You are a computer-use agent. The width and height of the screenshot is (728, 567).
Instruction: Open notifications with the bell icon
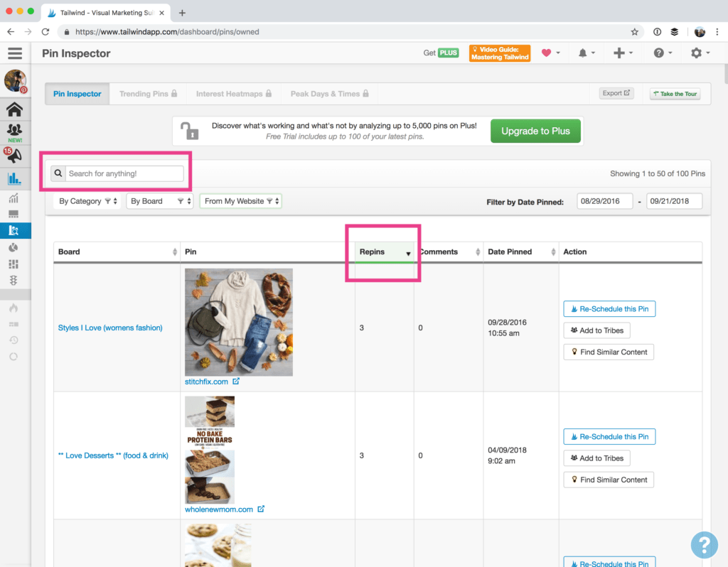(584, 53)
